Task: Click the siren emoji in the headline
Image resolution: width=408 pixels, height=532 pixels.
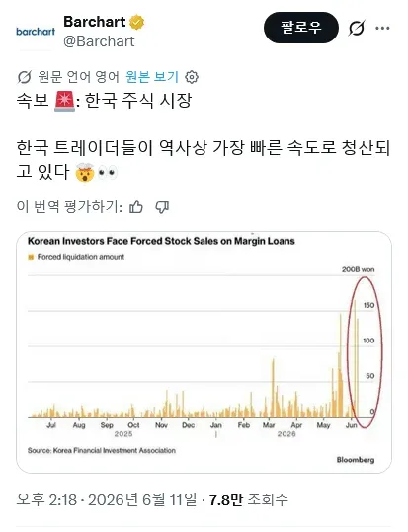Action: (x=64, y=101)
